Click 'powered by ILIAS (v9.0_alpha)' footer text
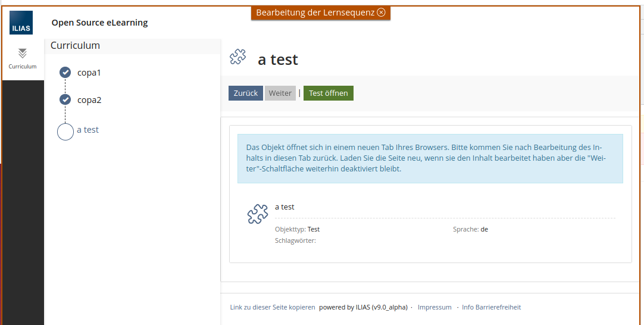 coord(363,307)
